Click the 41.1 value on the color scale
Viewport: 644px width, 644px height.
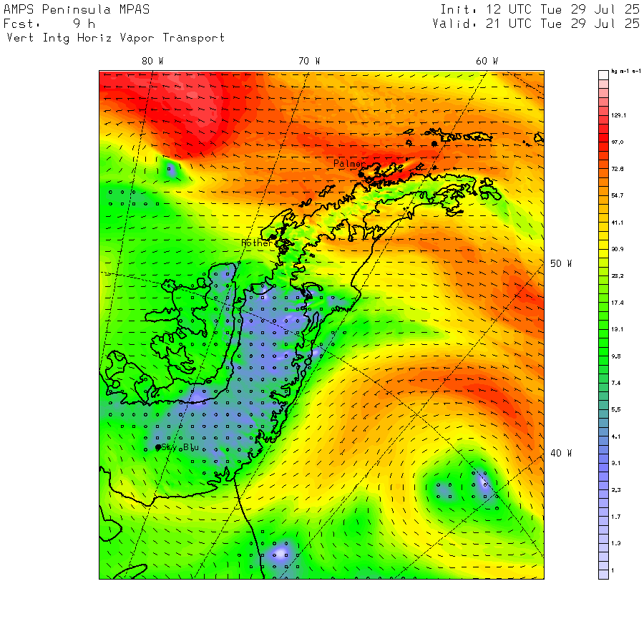[618, 223]
